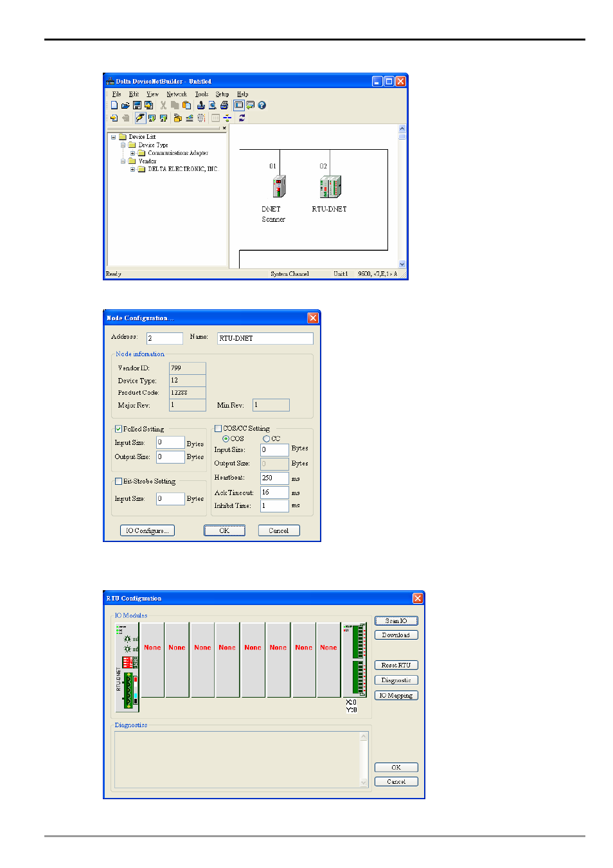This screenshot has width=613, height=868.
Task: Toggle the device list panel view icon
Action: (239, 105)
